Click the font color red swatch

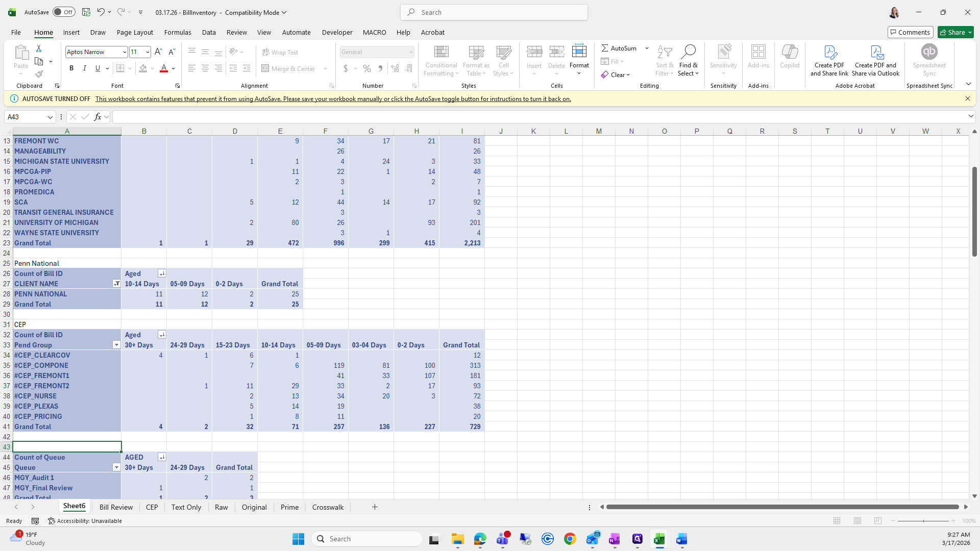point(164,68)
